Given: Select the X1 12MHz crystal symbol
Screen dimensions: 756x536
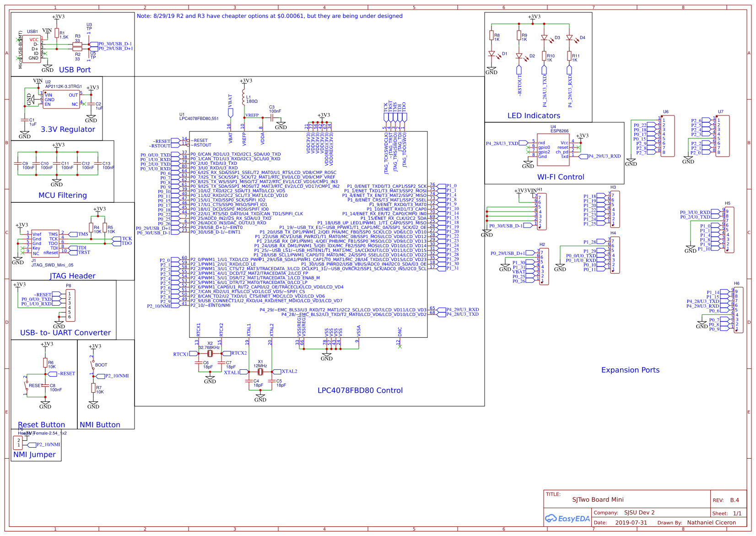Looking at the screenshot, I should pyautogui.click(x=260, y=372).
